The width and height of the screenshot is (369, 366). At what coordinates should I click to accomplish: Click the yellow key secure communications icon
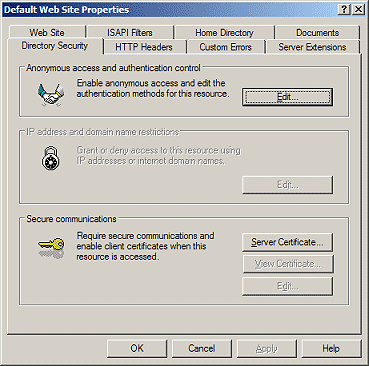[51, 248]
